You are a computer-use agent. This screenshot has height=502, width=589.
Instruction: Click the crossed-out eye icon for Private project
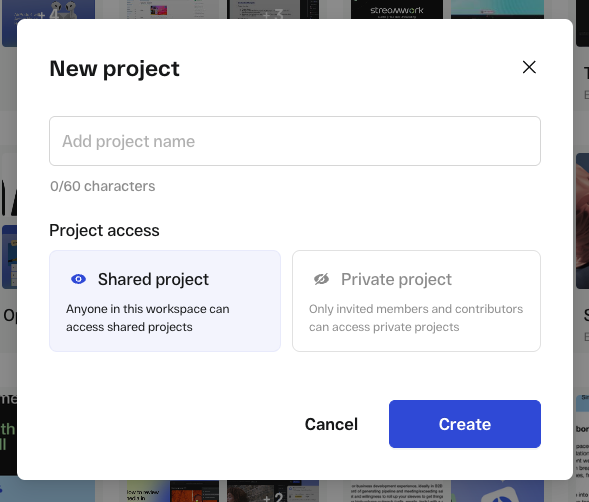[322, 279]
